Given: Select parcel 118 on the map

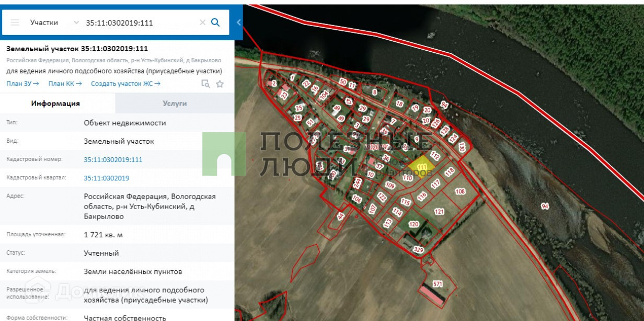Looking at the screenshot, I should pos(450,172).
